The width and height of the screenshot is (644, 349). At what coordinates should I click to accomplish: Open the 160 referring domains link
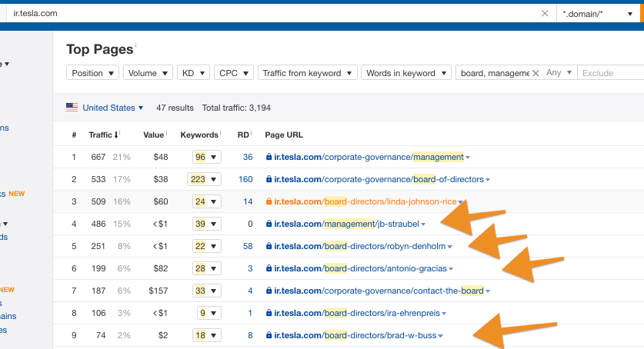pos(245,179)
